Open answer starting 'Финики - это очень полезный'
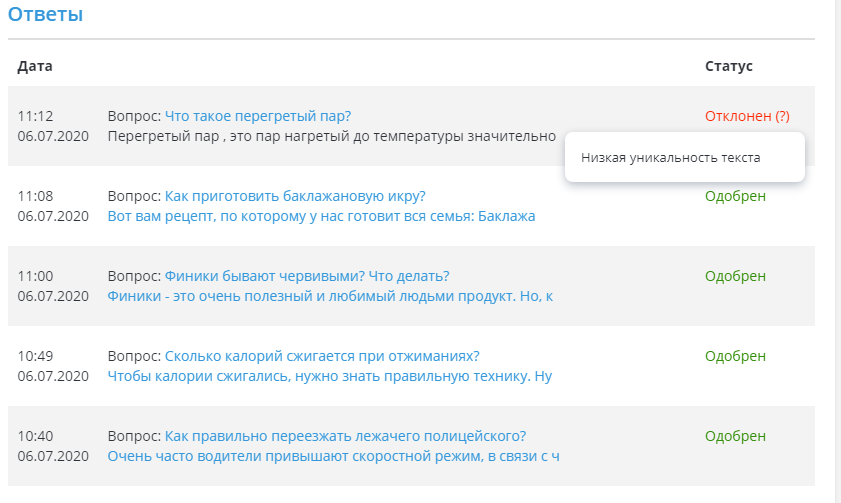Viewport: 841px width, 503px height. coord(330,296)
